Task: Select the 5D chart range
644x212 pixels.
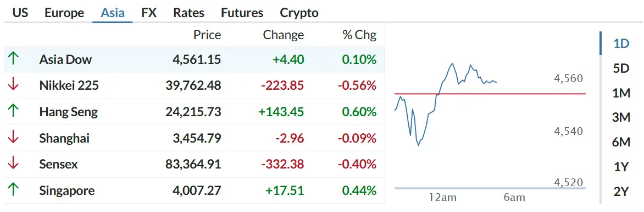Action: 621,68
